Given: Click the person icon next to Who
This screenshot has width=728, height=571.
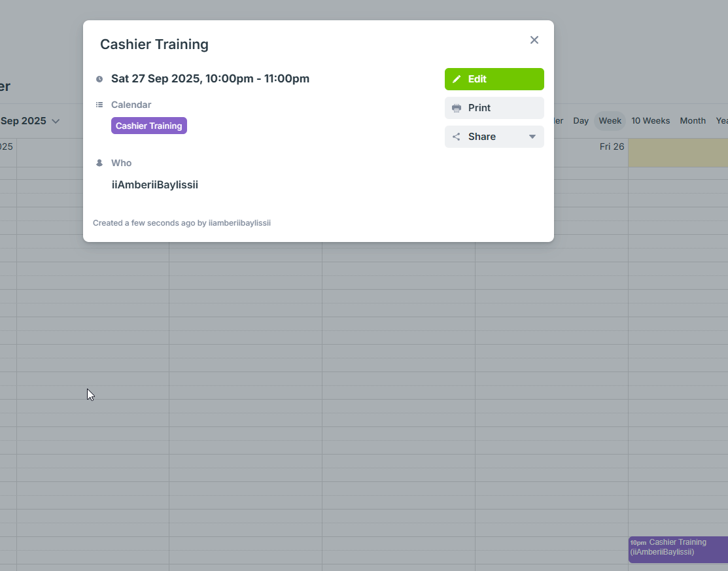Looking at the screenshot, I should coord(99,163).
